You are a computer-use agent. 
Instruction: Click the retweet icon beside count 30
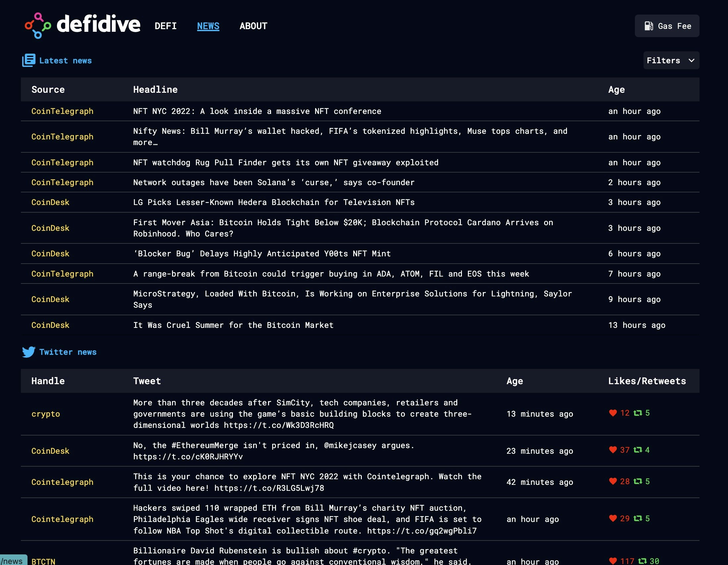pos(642,561)
